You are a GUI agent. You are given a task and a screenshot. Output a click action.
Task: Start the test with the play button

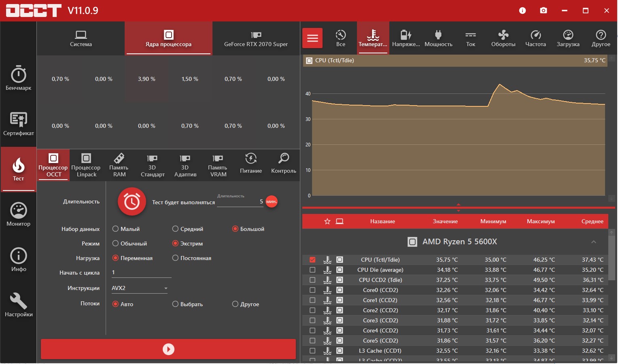[168, 349]
